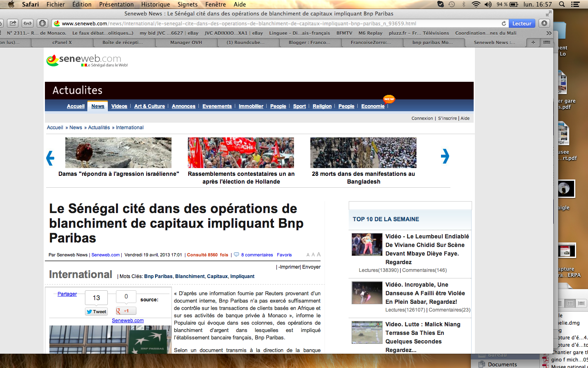Select Documents in the Finder sidebar
Viewport: 588px width, 368px height.
[502, 364]
